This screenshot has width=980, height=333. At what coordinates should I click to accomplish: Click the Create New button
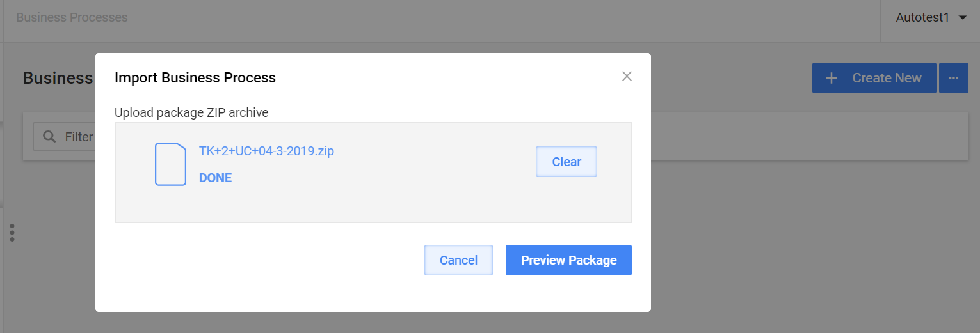coord(874,78)
